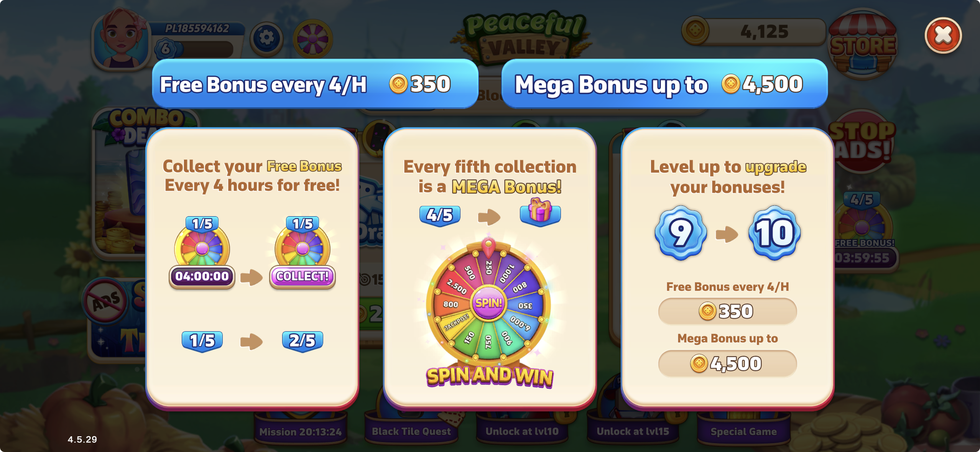Click the SPIN! button on the wheel

[488, 303]
